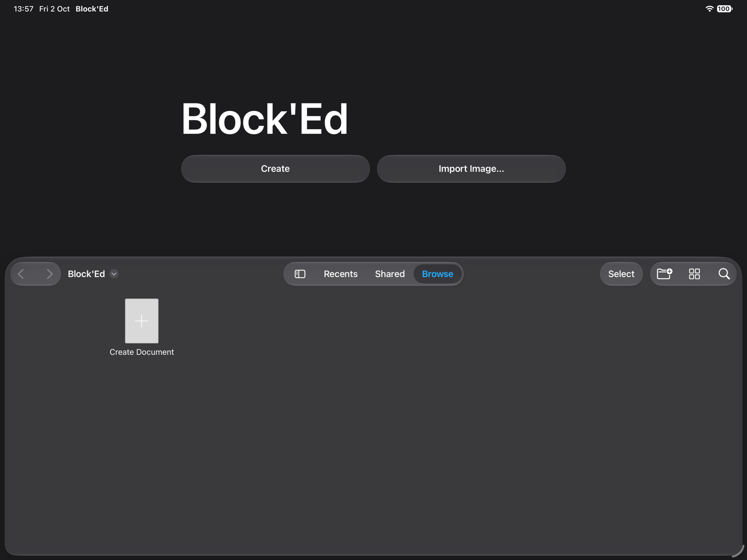
Task: Click the Import Image... button
Action: click(x=471, y=169)
